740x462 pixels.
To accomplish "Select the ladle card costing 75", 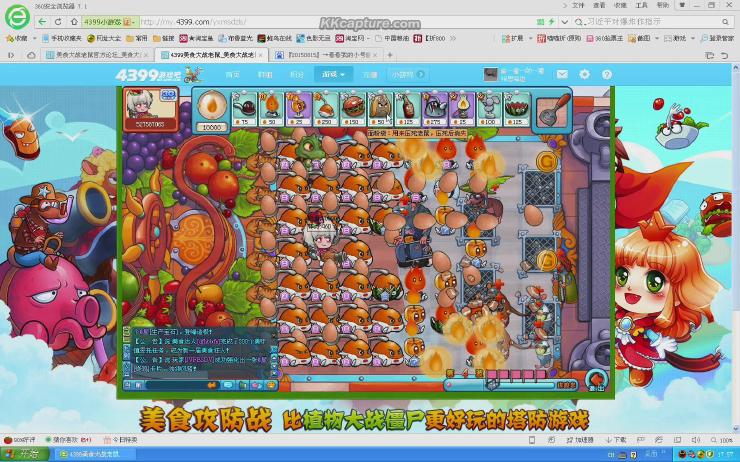I will pos(244,109).
